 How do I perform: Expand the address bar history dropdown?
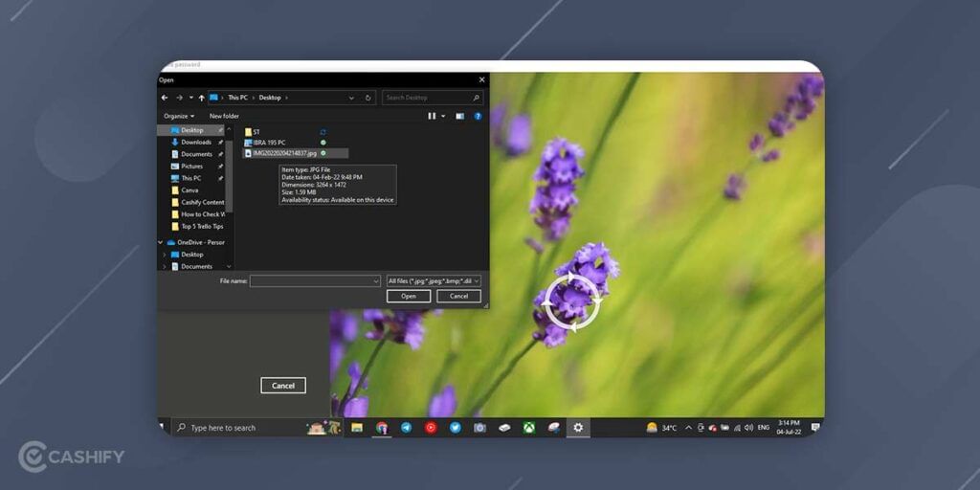[351, 99]
